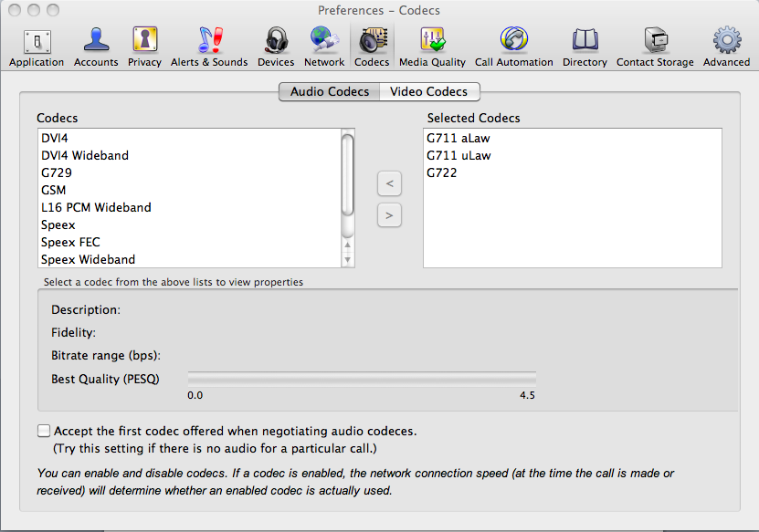759x532 pixels.
Task: Click the Codecs list scrollbar thumb
Action: 348,174
